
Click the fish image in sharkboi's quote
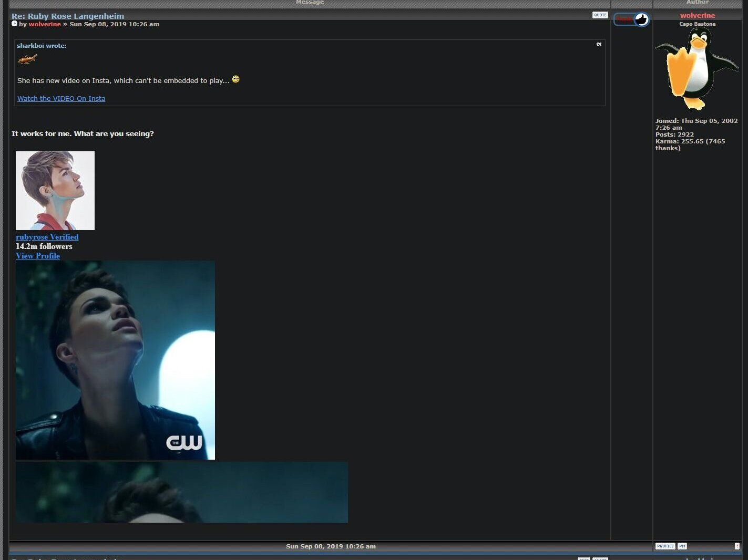pos(27,59)
